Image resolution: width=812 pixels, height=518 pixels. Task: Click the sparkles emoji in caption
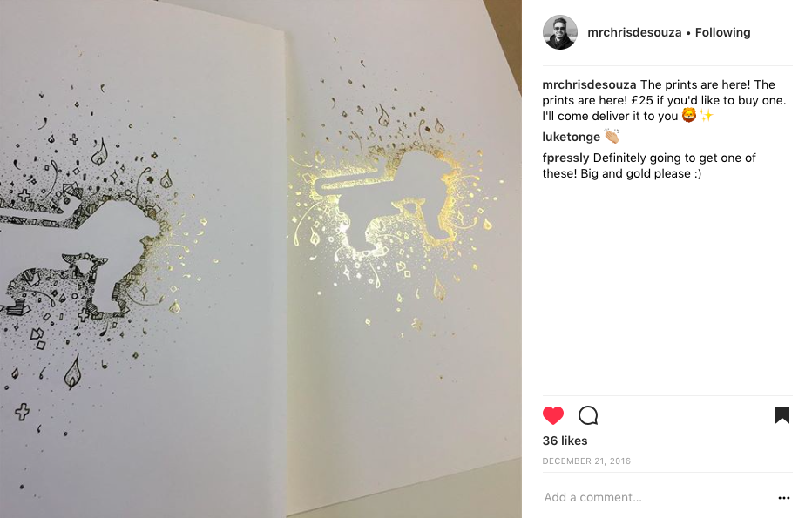point(707,116)
